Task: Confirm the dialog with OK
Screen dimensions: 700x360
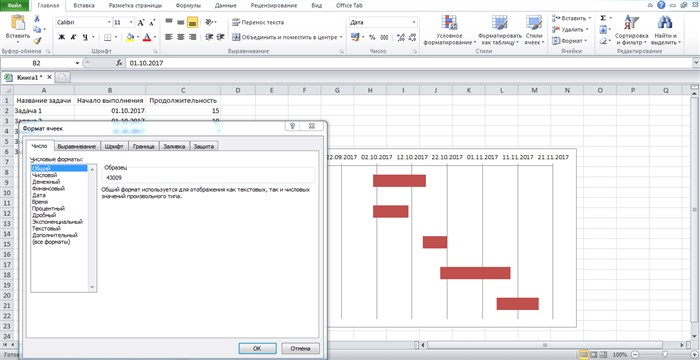Action: click(257, 348)
